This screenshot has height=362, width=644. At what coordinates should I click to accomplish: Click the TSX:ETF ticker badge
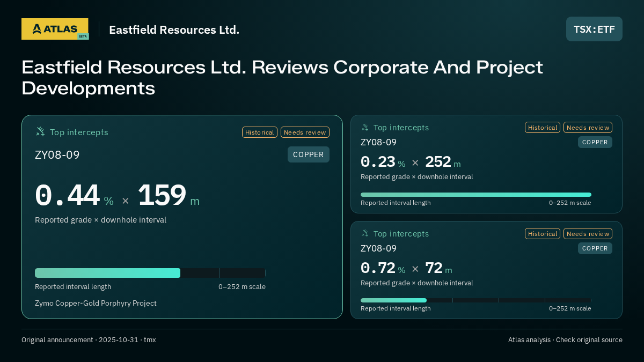coord(594,29)
